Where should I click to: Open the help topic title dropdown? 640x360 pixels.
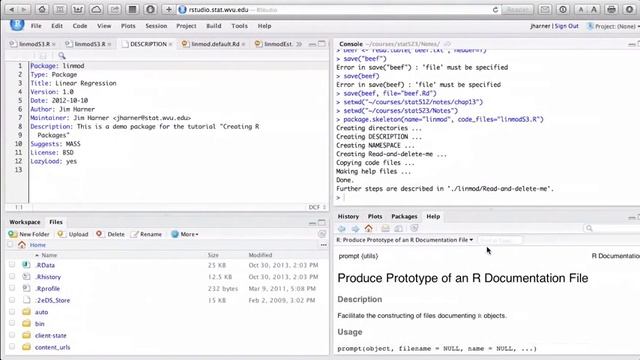click(404, 240)
